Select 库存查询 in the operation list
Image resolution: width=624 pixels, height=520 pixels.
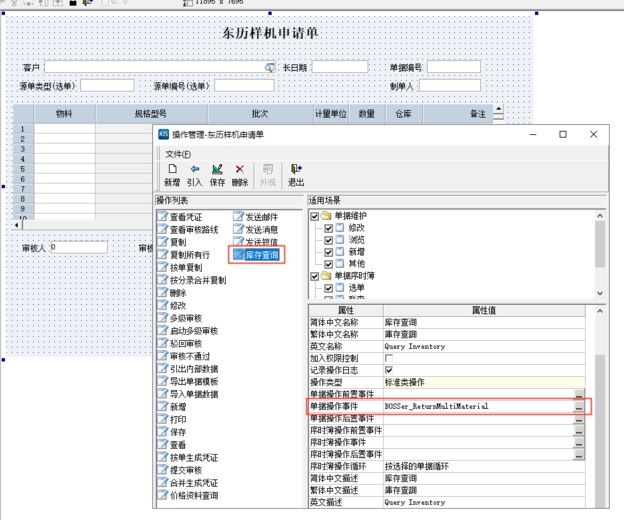click(258, 255)
